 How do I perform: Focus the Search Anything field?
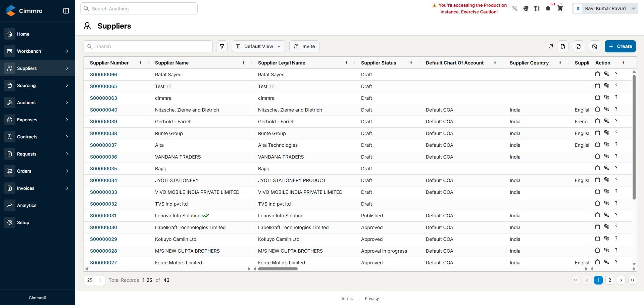point(139,8)
